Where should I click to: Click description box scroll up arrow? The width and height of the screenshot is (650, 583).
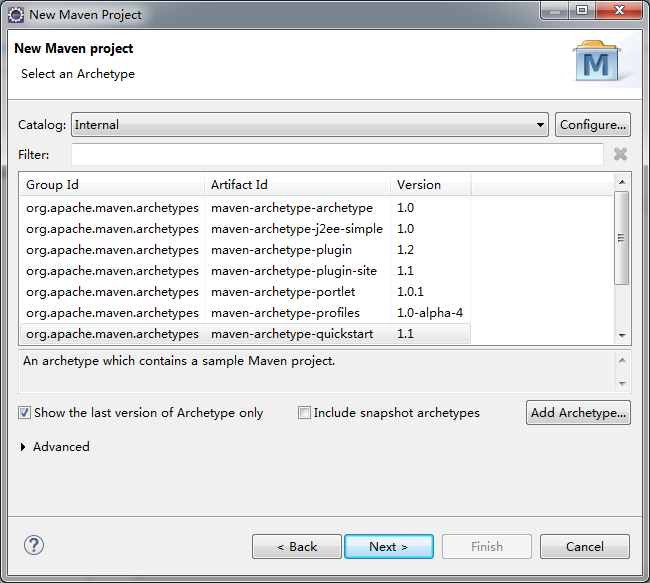[622, 360]
